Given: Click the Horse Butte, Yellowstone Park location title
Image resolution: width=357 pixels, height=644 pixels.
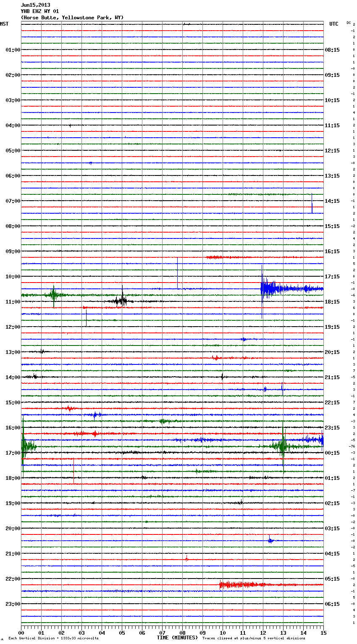Looking at the screenshot, I should click(x=72, y=18).
